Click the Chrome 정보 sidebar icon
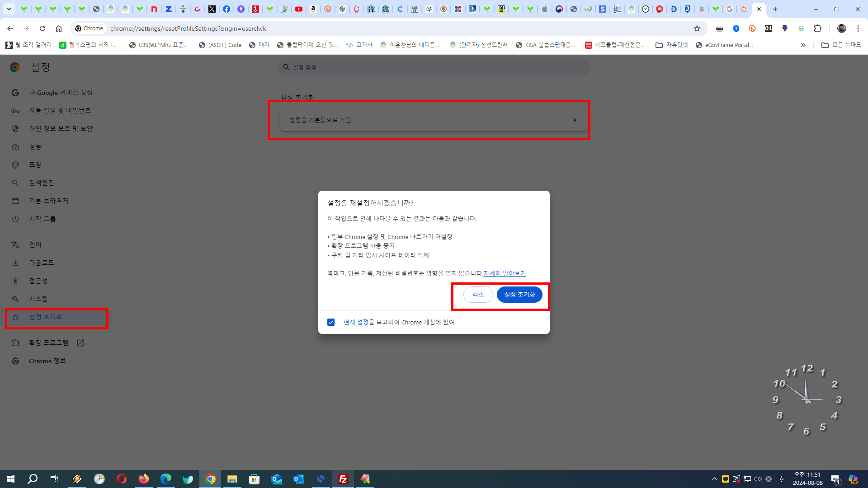 (15, 361)
